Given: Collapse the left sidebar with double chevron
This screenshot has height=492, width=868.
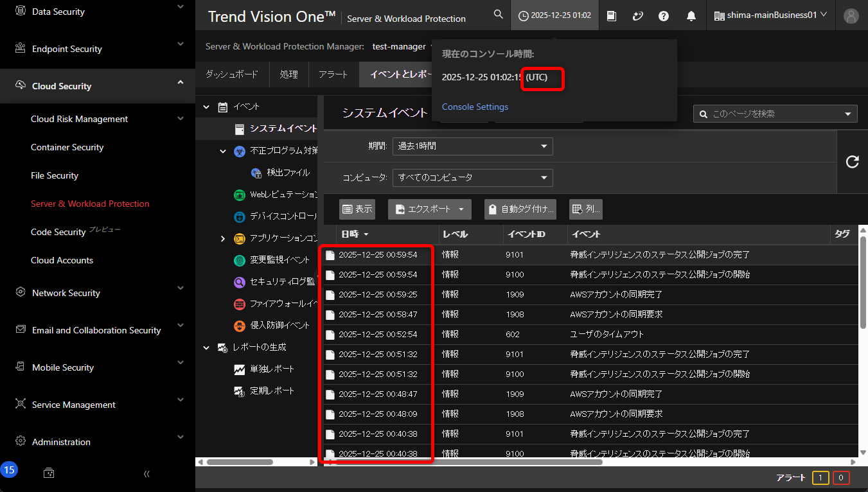Looking at the screenshot, I should (x=146, y=473).
